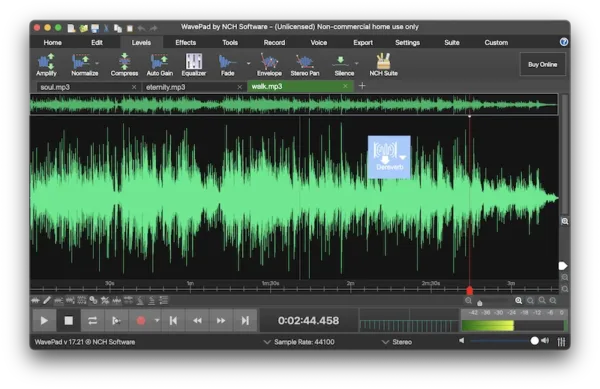
Task: Open the record options dropdown arrow
Action: tap(157, 320)
